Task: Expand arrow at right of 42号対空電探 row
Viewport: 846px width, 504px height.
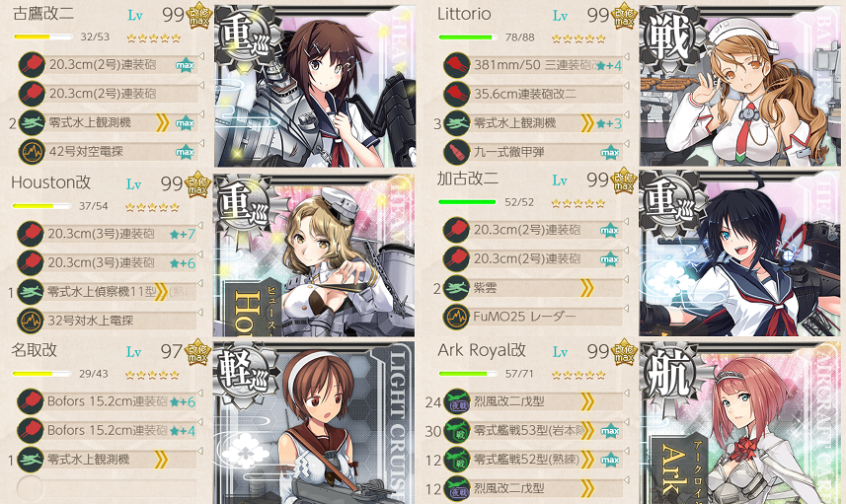Action: click(x=201, y=143)
